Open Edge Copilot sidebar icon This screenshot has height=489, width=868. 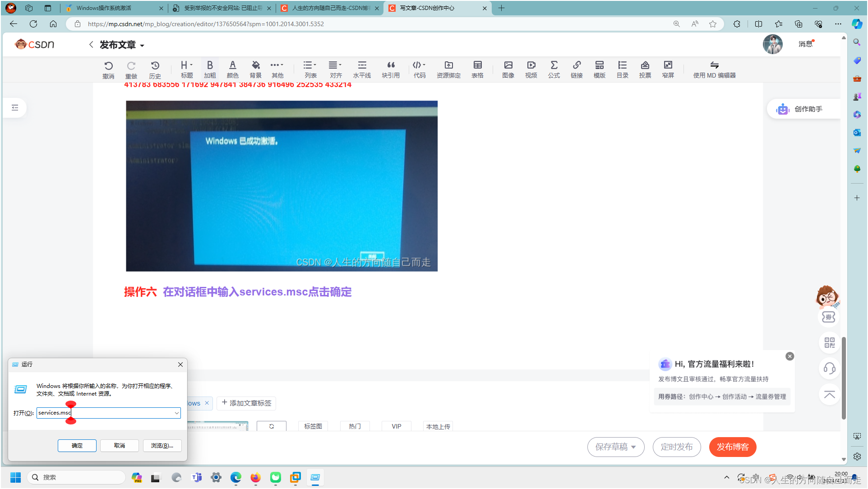tap(857, 24)
